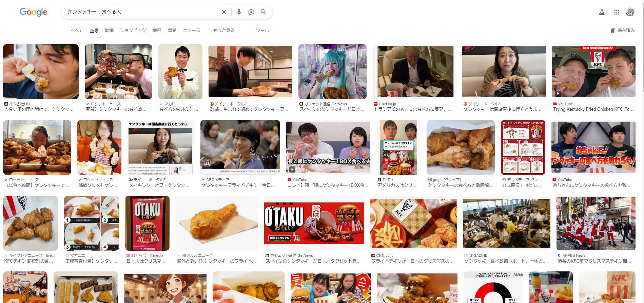Expand the もっと見る more menu
644x303 pixels.
coord(221,31)
